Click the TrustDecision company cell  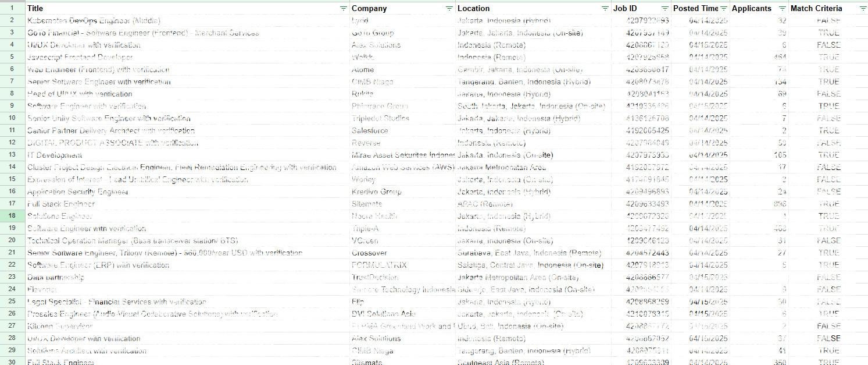[402, 277]
